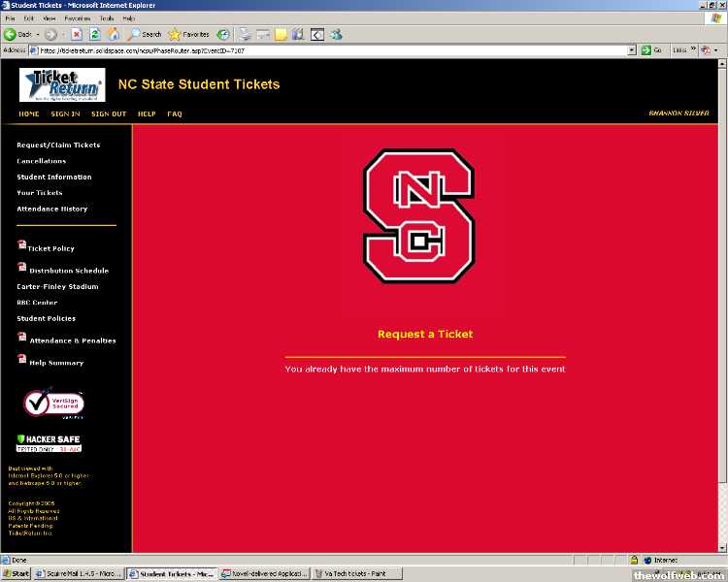Image resolution: width=728 pixels, height=582 pixels.
Task: Click the TicketReturn logo
Action: click(62, 84)
